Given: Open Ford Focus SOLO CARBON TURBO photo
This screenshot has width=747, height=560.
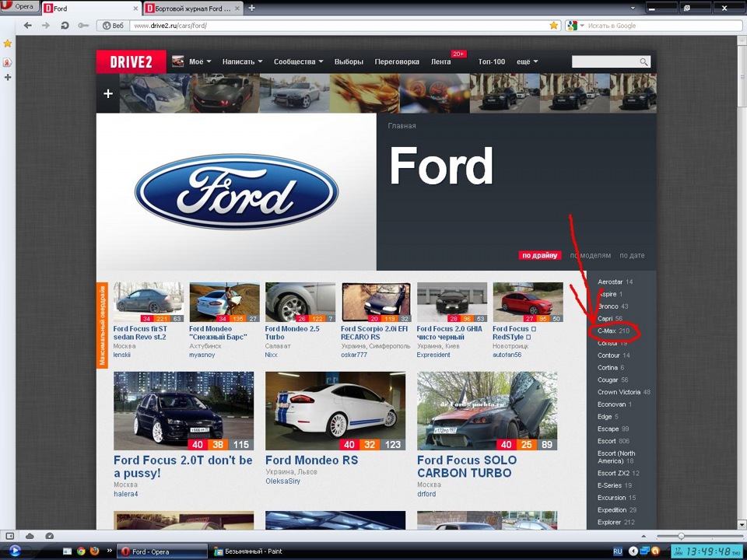Looking at the screenshot, I should pos(487,411).
